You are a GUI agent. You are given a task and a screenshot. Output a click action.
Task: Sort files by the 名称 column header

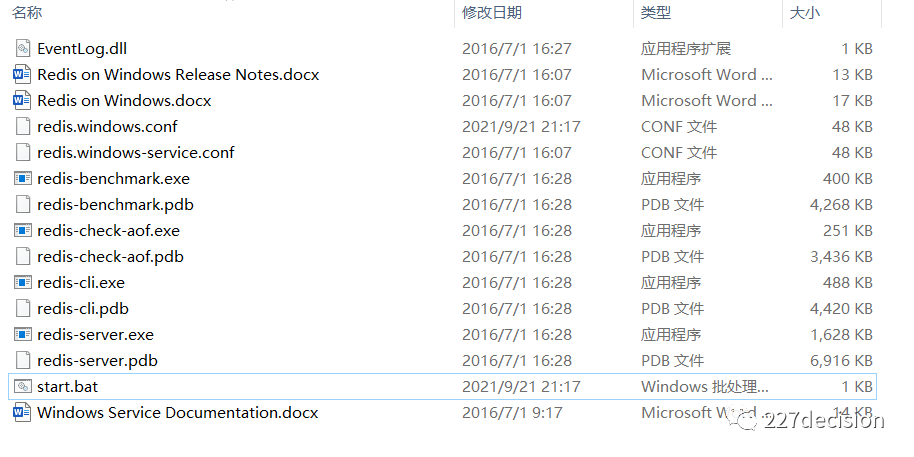click(28, 13)
